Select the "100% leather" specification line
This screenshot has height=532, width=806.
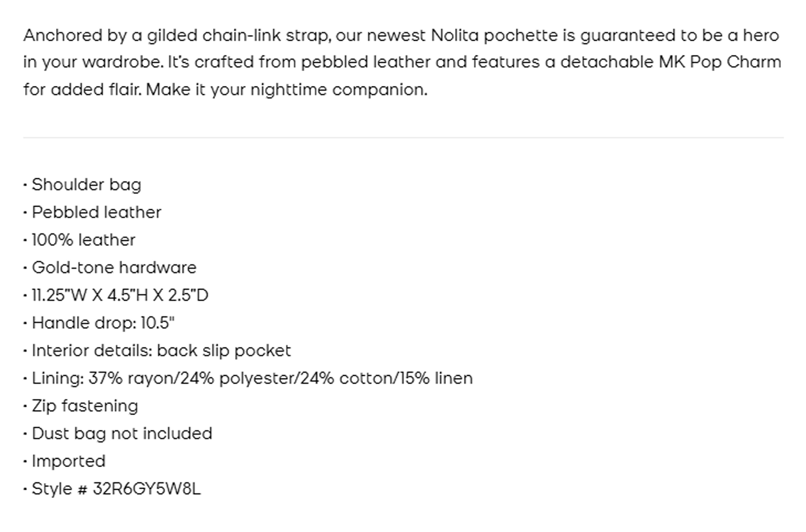pyautogui.click(x=83, y=240)
